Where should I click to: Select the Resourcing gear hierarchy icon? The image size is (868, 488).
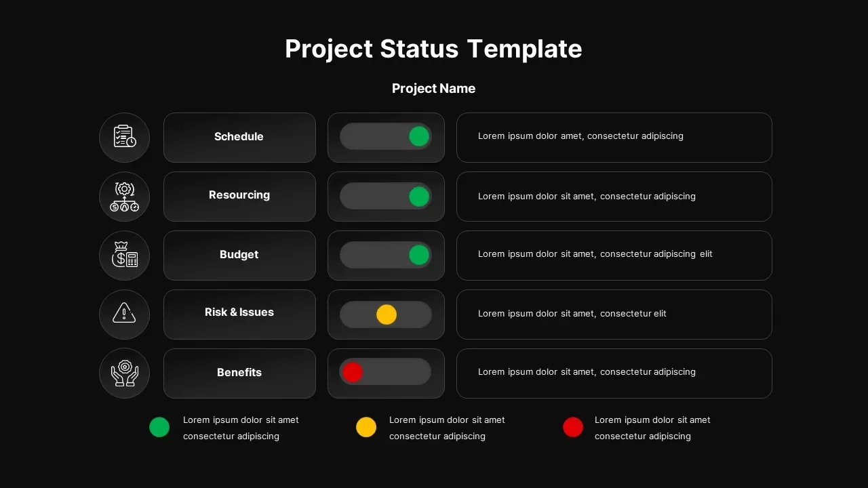(125, 197)
